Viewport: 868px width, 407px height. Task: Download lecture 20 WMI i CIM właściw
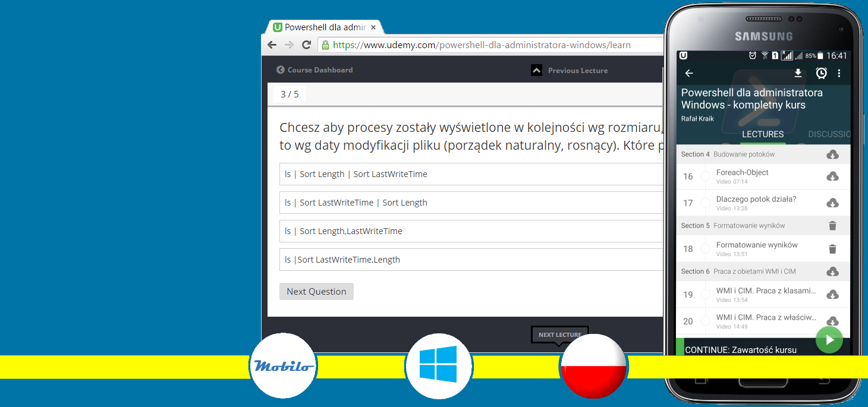pyautogui.click(x=832, y=321)
